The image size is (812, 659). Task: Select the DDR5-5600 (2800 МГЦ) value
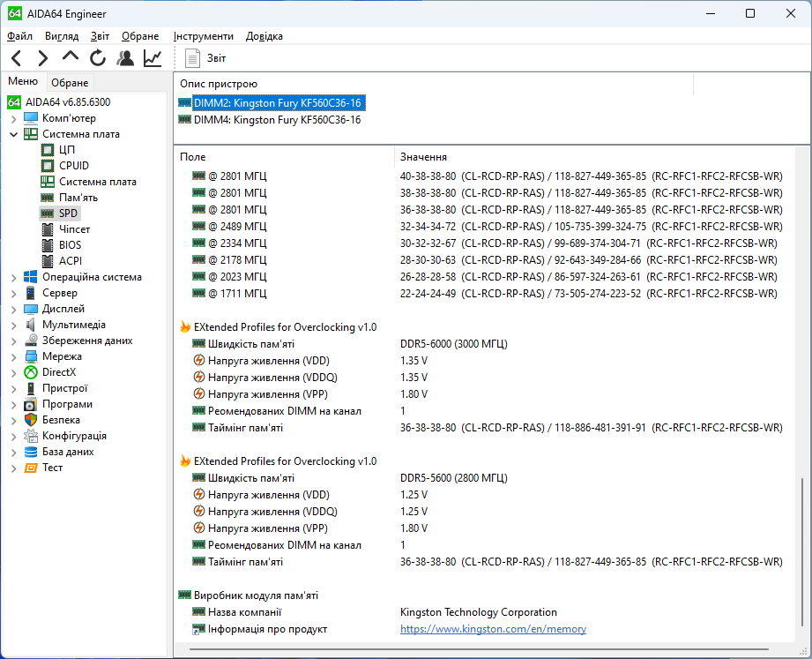tap(454, 478)
